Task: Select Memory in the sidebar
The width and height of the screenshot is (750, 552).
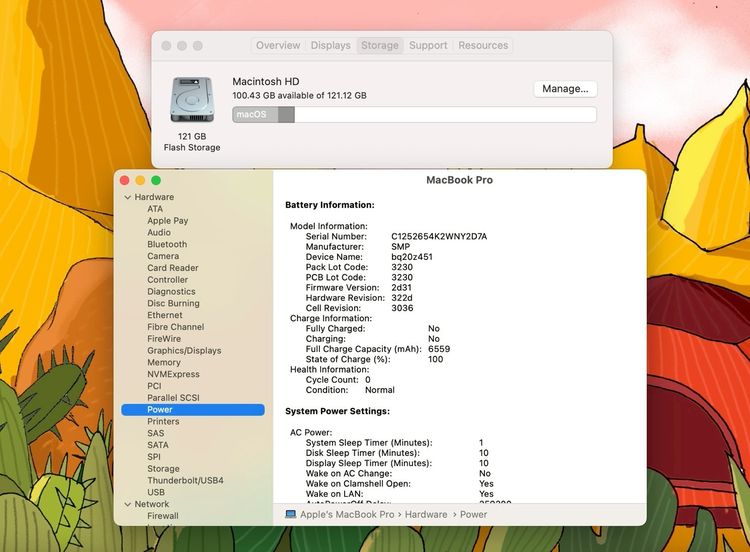Action: click(164, 363)
